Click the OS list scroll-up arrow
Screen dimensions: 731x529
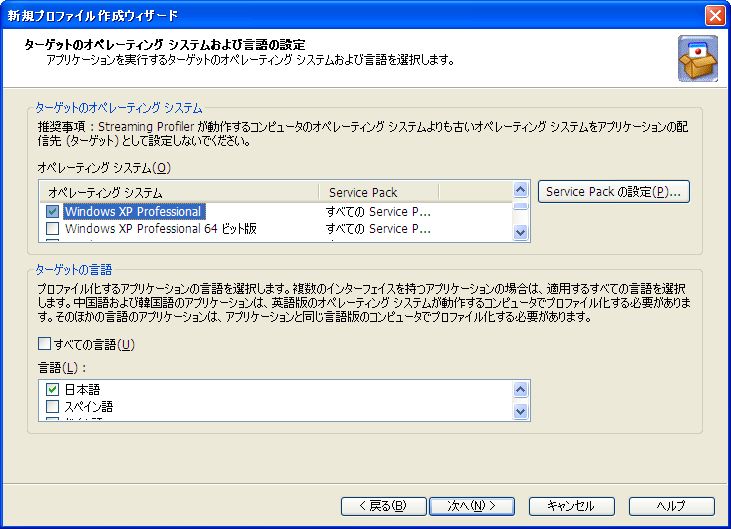pyautogui.click(x=520, y=190)
